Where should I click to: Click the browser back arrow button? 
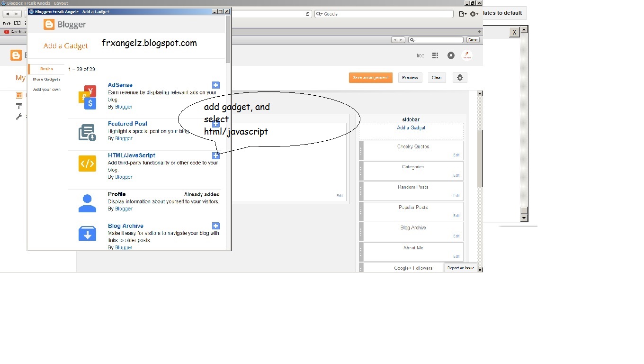tap(7, 14)
